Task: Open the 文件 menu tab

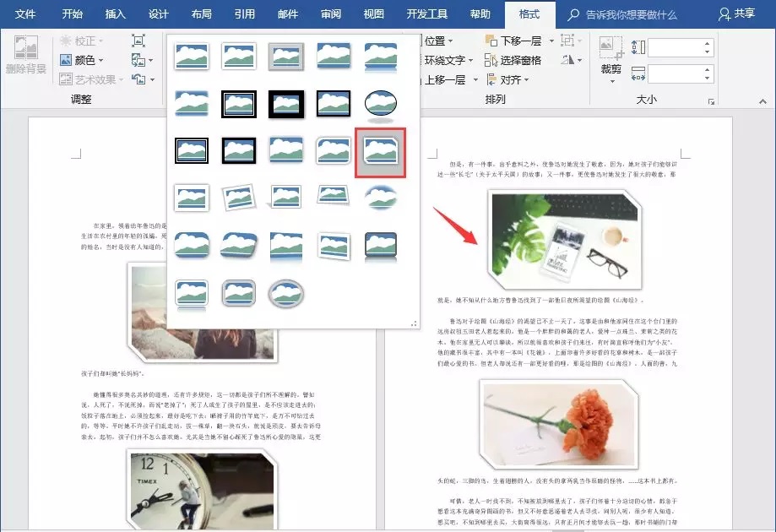Action: (x=24, y=14)
